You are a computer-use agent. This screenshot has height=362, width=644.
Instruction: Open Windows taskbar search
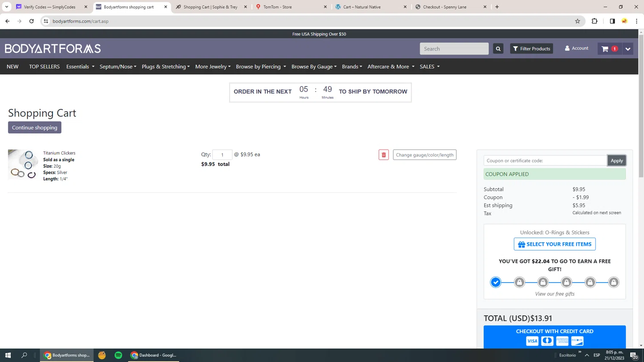pyautogui.click(x=24, y=355)
